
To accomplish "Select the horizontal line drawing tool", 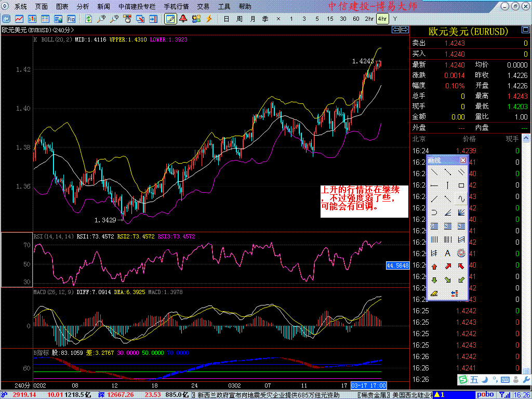I will [434, 185].
